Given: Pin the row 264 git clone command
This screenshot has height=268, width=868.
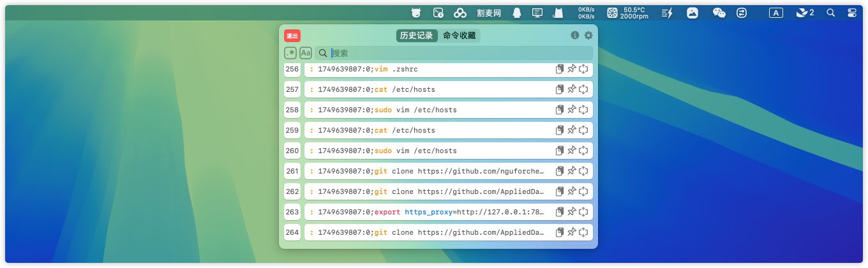Looking at the screenshot, I should [x=572, y=232].
